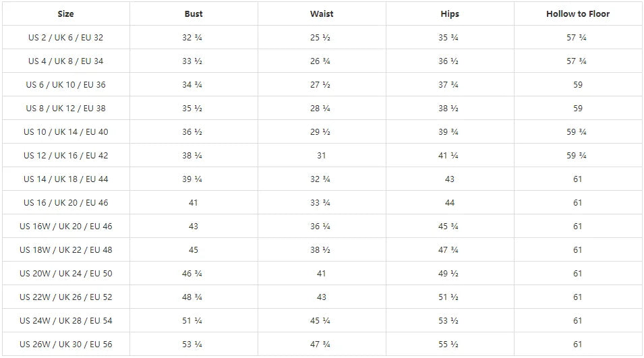Select the US 24W / UK 28 / EU 54 row label
This screenshot has width=644, height=358.
click(x=66, y=321)
